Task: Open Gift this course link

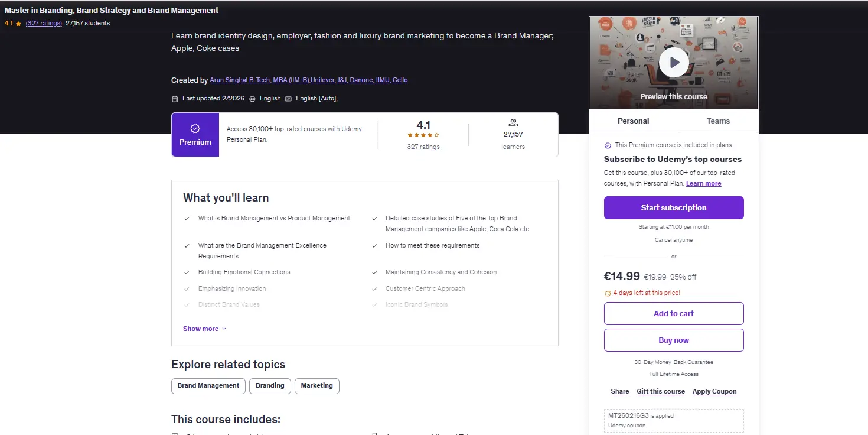Action: tap(661, 392)
